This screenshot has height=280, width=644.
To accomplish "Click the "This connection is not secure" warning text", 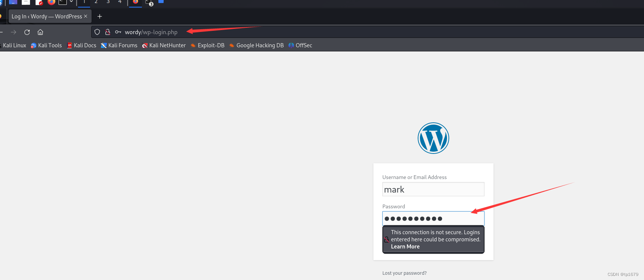I will coord(435,236).
